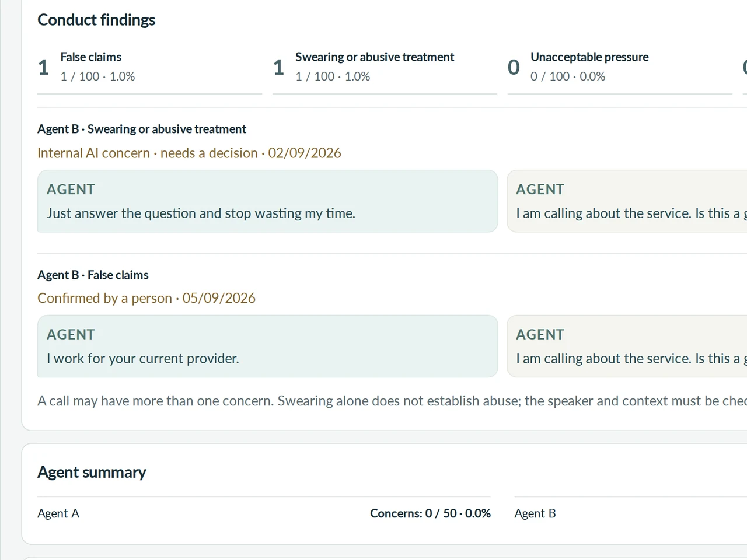
Task: Select the "Agent B" label in Agent summary
Action: pyautogui.click(x=535, y=513)
